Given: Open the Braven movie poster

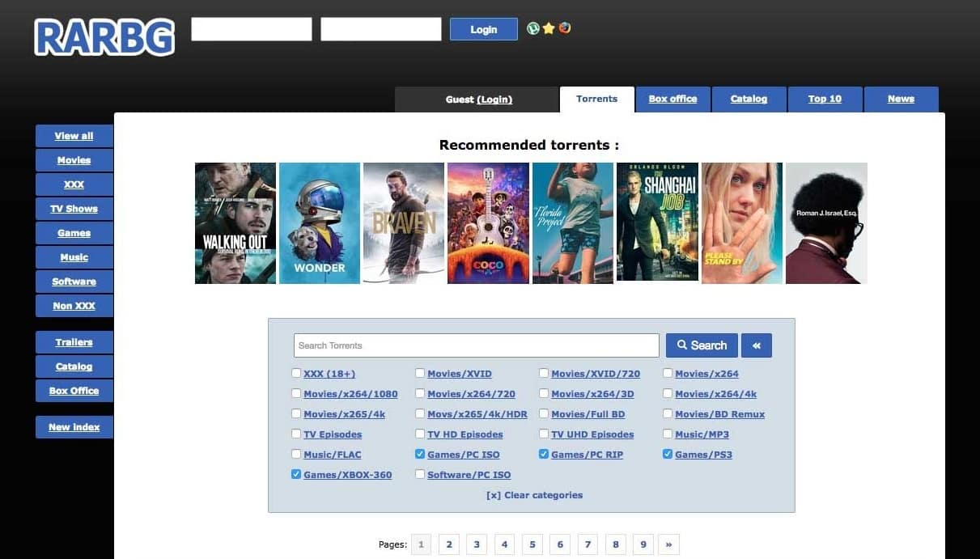Looking at the screenshot, I should tap(404, 223).
